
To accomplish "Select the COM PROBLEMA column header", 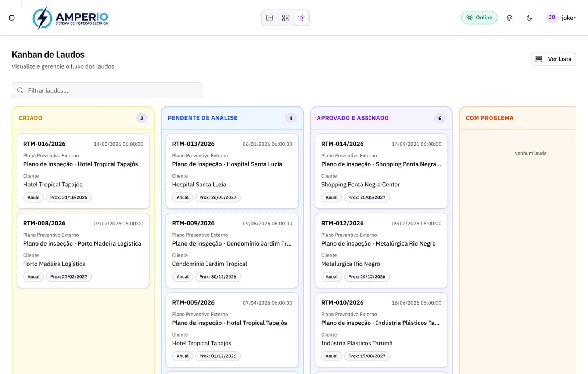I will pos(490,118).
